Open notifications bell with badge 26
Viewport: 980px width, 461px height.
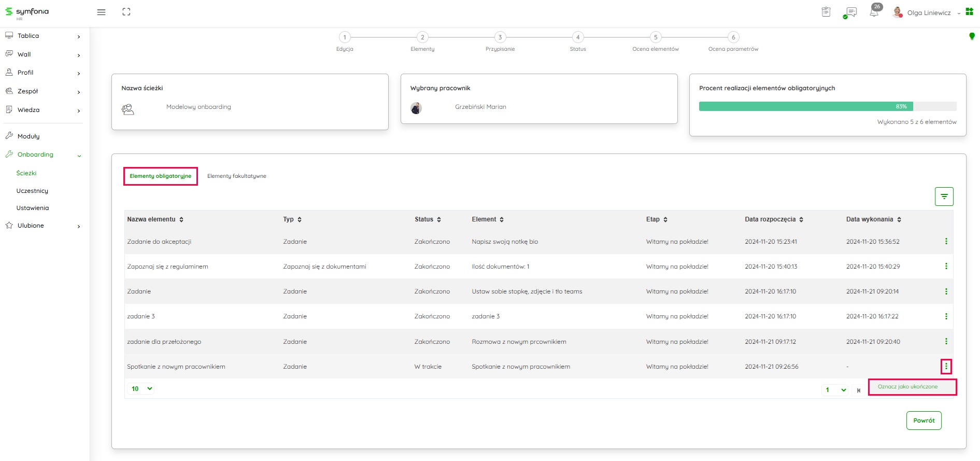tap(874, 12)
